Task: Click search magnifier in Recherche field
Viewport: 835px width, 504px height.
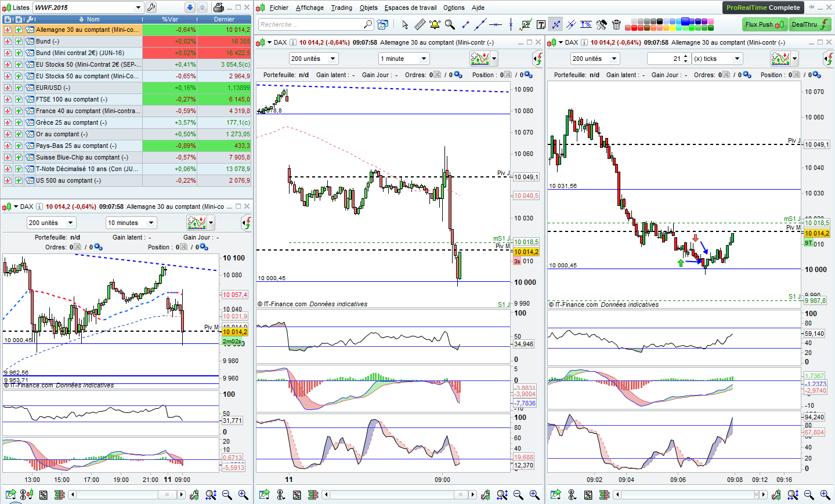Action: [368, 24]
